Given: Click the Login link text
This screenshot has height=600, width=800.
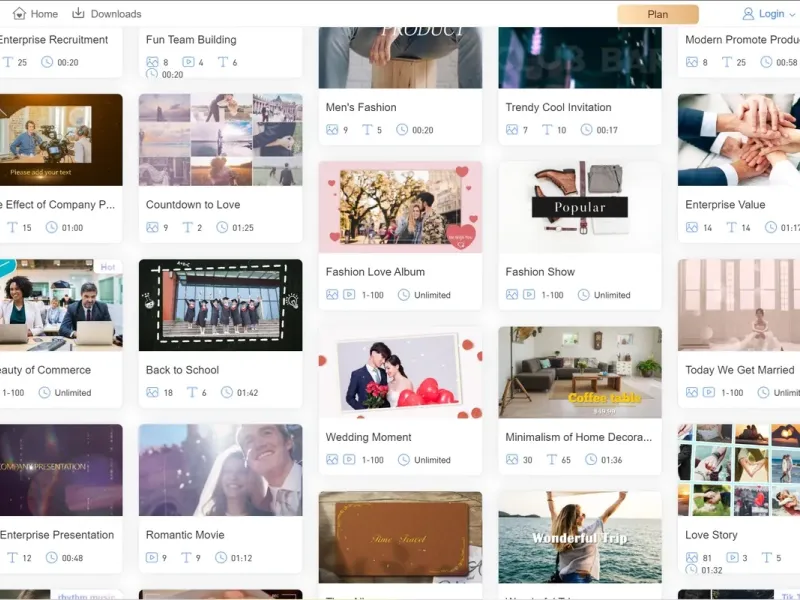Looking at the screenshot, I should click(771, 14).
